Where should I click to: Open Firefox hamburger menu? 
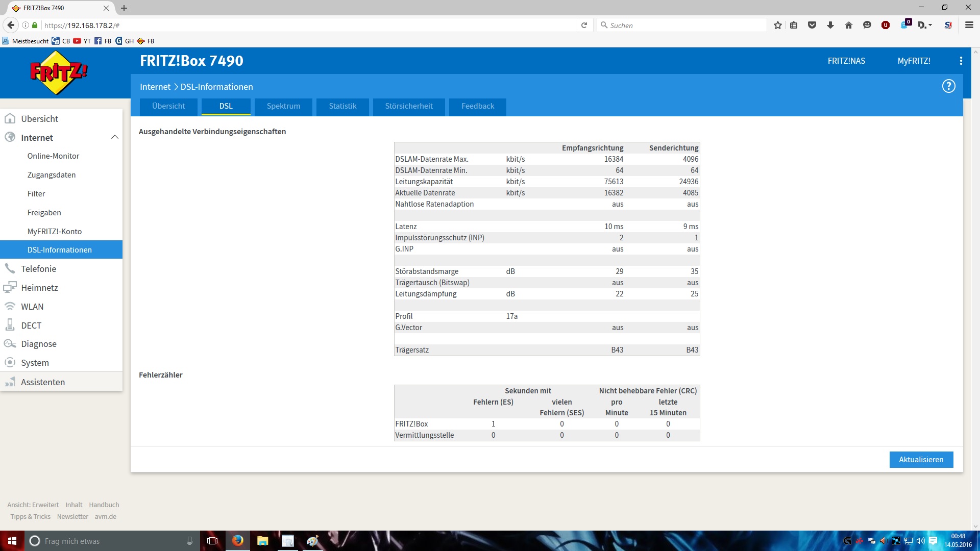click(x=969, y=25)
